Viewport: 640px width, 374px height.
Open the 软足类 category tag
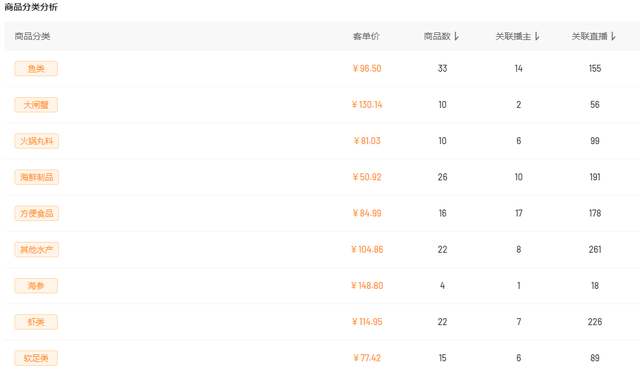pos(36,358)
